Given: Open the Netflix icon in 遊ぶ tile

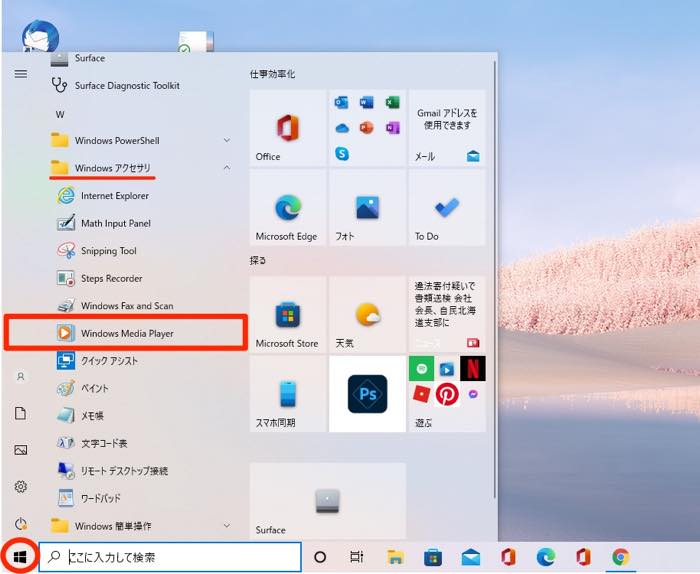Looking at the screenshot, I should (x=473, y=369).
